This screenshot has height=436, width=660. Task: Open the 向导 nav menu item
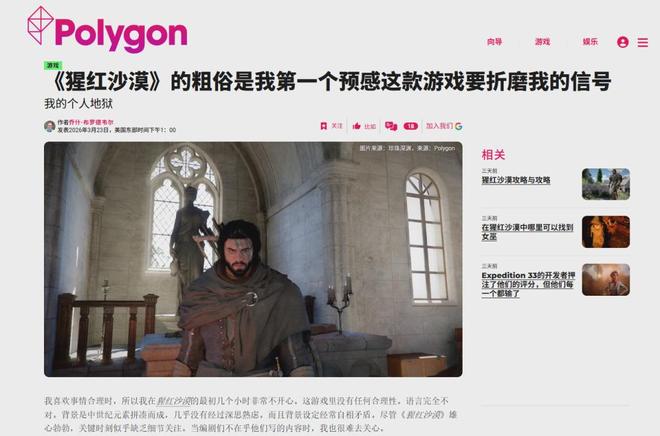tap(495, 42)
